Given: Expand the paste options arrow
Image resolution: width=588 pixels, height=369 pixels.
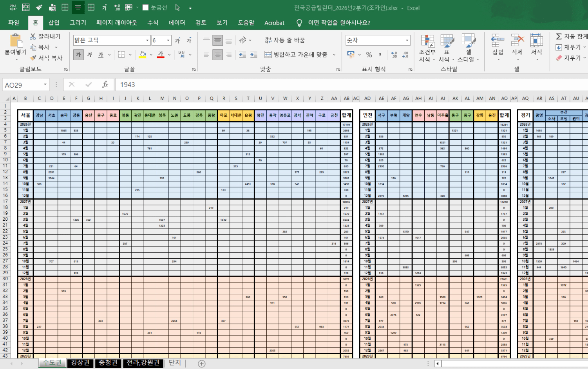Looking at the screenshot, I should point(16,59).
